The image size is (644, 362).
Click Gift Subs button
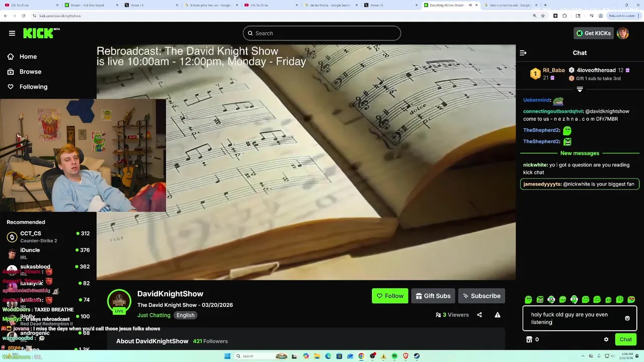(x=433, y=296)
